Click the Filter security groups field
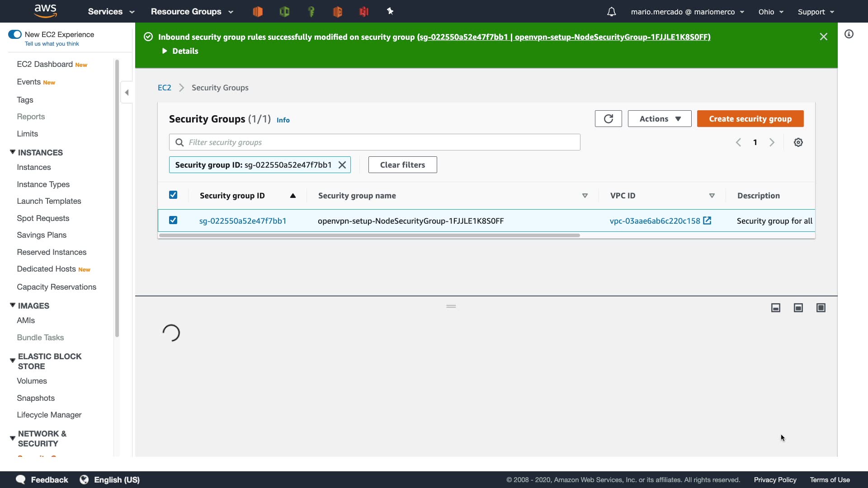 (374, 142)
